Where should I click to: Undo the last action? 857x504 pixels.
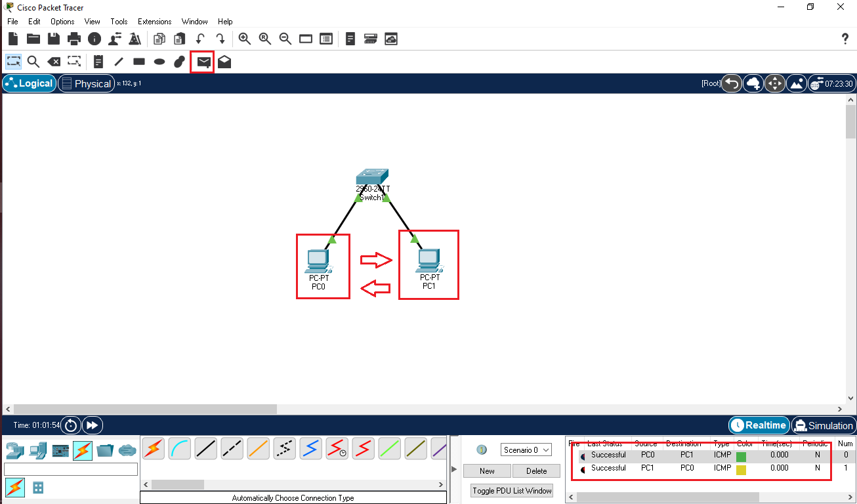[200, 39]
